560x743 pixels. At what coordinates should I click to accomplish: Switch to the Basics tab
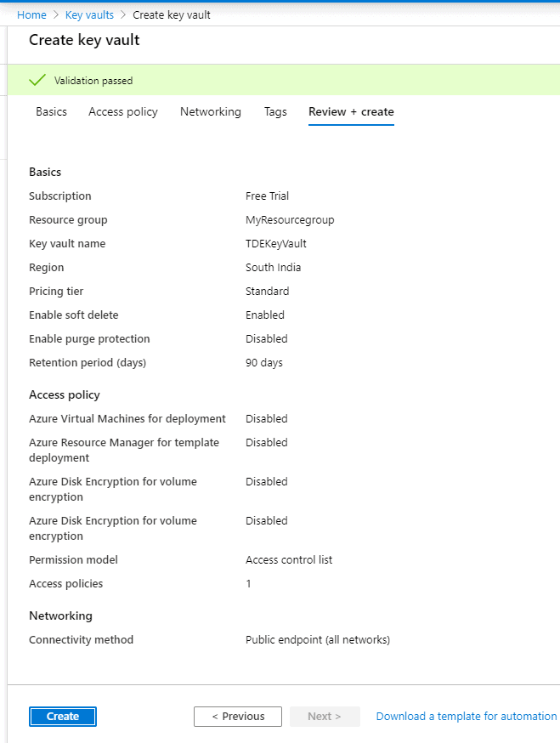[51, 111]
